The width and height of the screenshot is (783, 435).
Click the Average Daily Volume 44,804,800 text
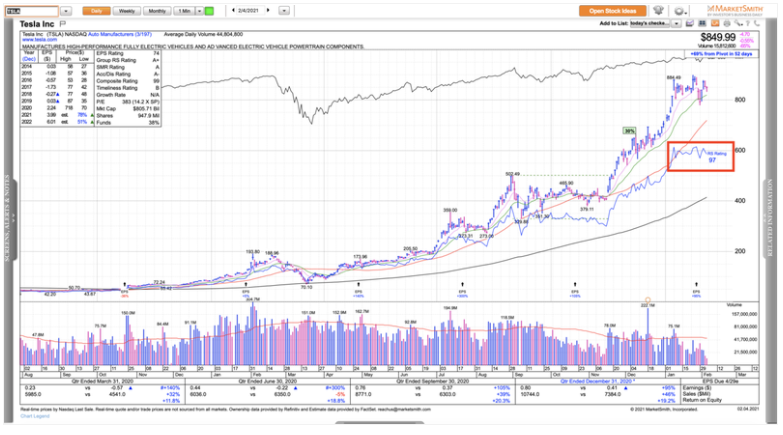click(203, 34)
